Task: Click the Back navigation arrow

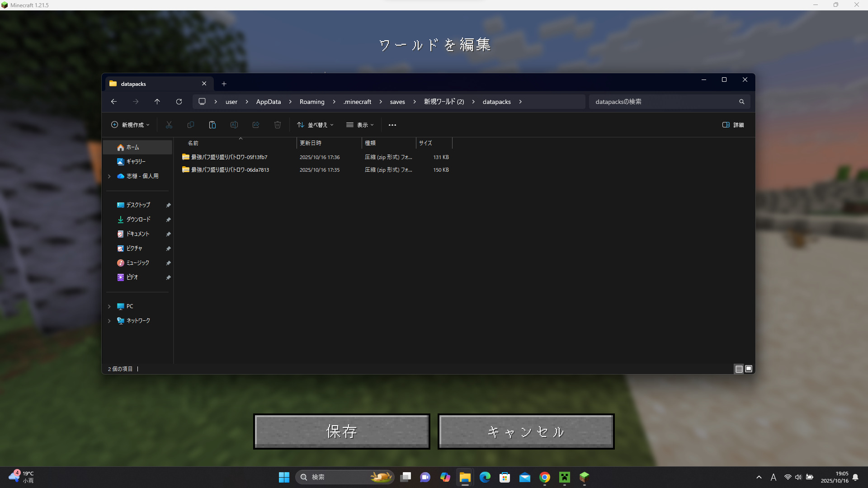Action: coord(114,102)
